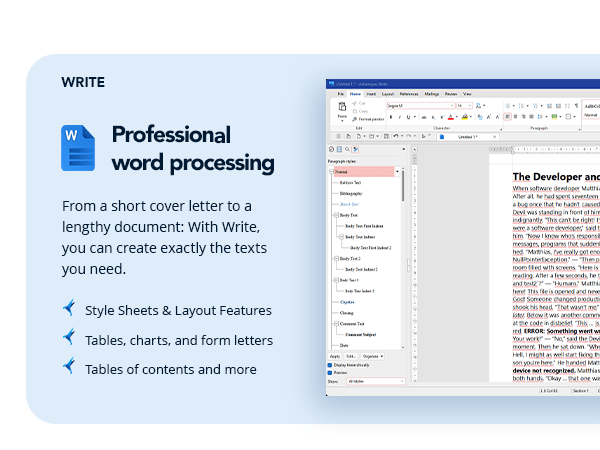Align paragraph left
The image size is (600, 450).
pos(508,117)
